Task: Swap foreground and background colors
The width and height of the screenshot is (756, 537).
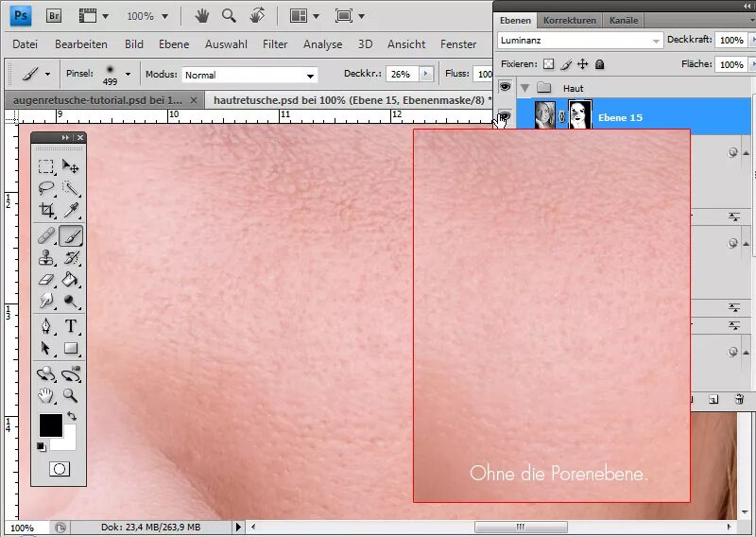Action: [72, 416]
